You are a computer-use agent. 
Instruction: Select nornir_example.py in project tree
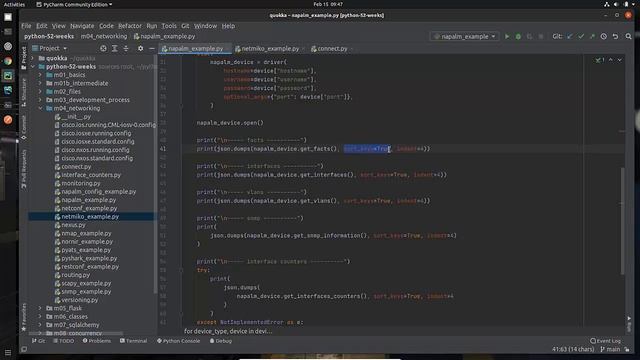(x=87, y=242)
